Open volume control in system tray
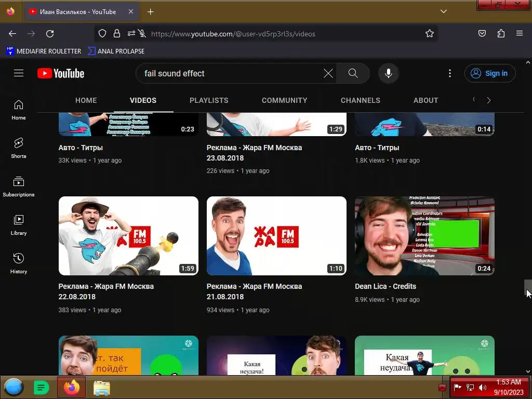 click(483, 388)
